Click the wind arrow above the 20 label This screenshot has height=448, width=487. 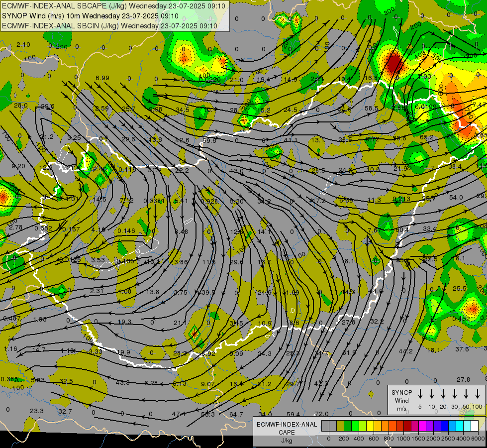tap(443, 394)
